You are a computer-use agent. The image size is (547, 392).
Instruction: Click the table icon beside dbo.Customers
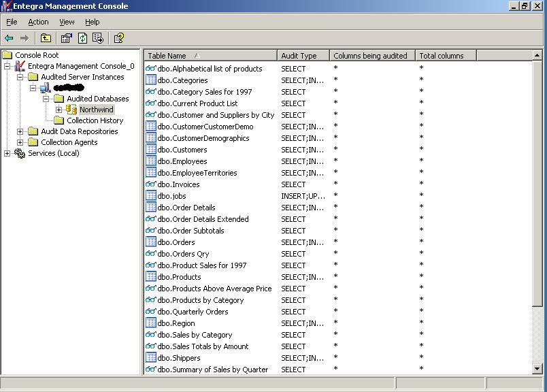tap(150, 149)
